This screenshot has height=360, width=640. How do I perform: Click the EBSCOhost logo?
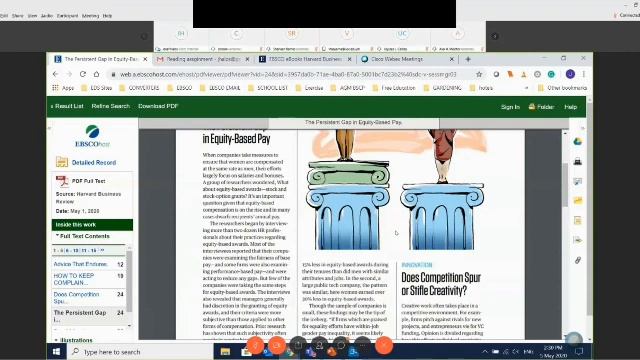93,136
